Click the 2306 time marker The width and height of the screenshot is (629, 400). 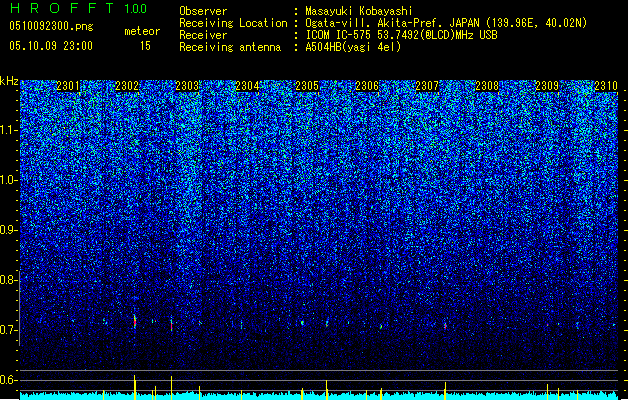367,86
